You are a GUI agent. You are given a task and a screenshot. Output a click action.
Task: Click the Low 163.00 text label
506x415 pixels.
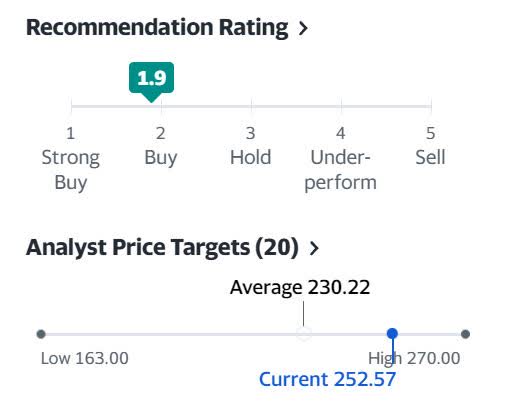click(85, 359)
